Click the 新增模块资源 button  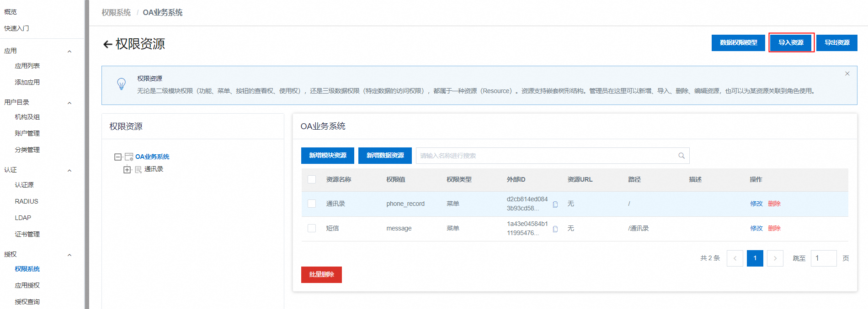328,156
